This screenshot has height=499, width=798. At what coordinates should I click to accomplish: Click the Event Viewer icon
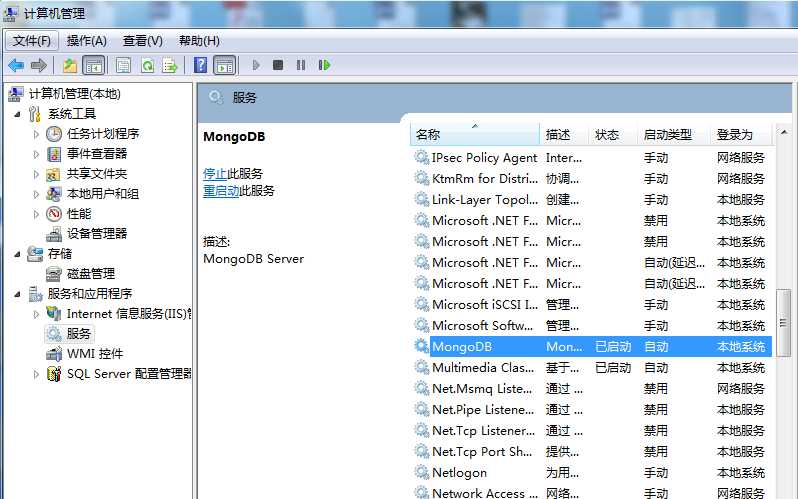coord(54,154)
